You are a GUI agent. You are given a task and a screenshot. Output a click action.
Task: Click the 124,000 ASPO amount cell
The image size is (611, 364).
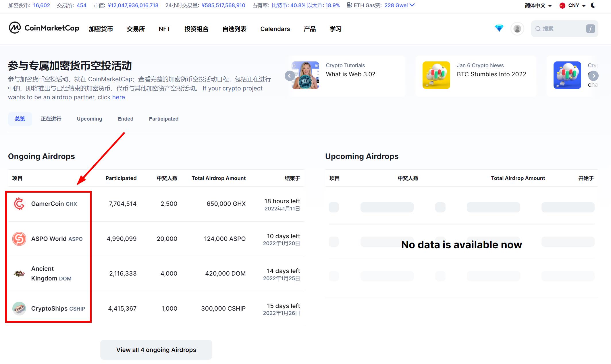[225, 239]
